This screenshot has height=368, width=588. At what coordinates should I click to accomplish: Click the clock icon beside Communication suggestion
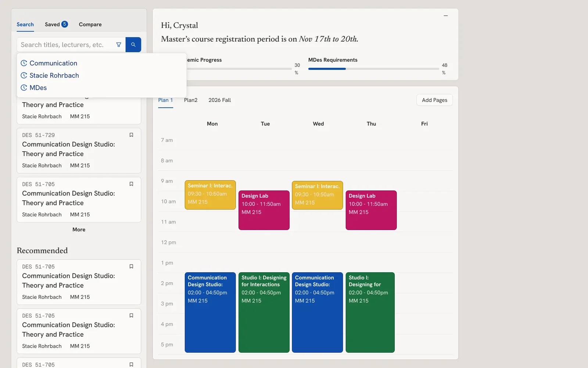pos(24,63)
